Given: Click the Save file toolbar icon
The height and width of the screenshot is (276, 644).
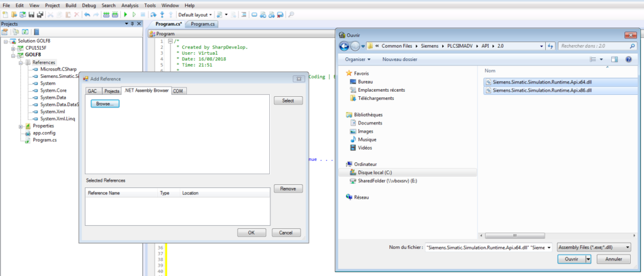Looking at the screenshot, I should tap(31, 15).
